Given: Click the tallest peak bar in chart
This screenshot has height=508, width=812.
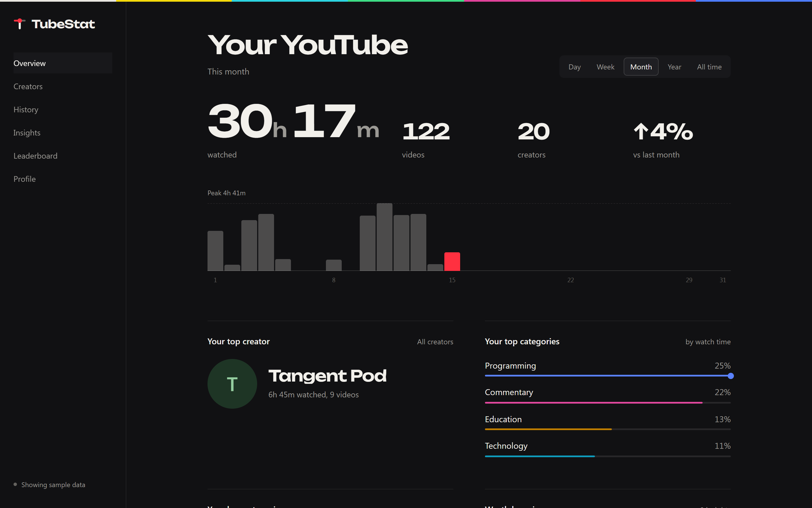Looking at the screenshot, I should pyautogui.click(x=384, y=237).
